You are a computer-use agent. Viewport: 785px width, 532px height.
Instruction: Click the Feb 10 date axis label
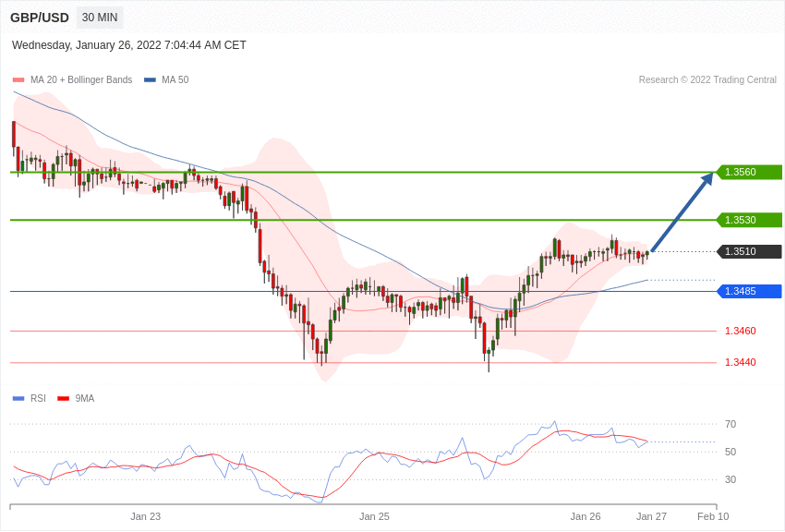click(713, 516)
